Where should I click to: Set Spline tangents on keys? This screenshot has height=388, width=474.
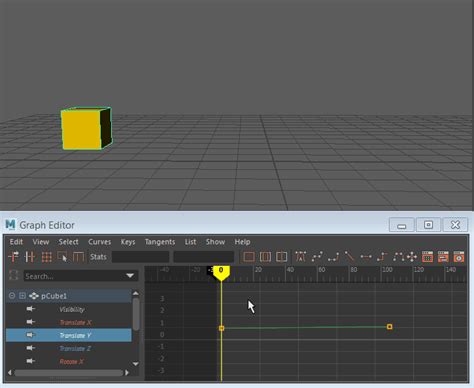pyautogui.click(x=317, y=257)
